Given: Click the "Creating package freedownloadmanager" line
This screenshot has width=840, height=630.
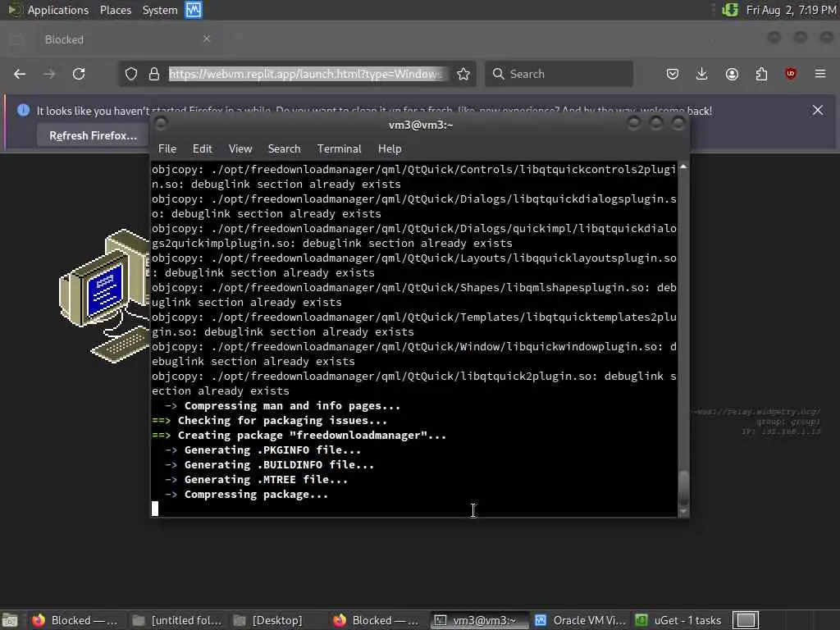Looking at the screenshot, I should [312, 436].
